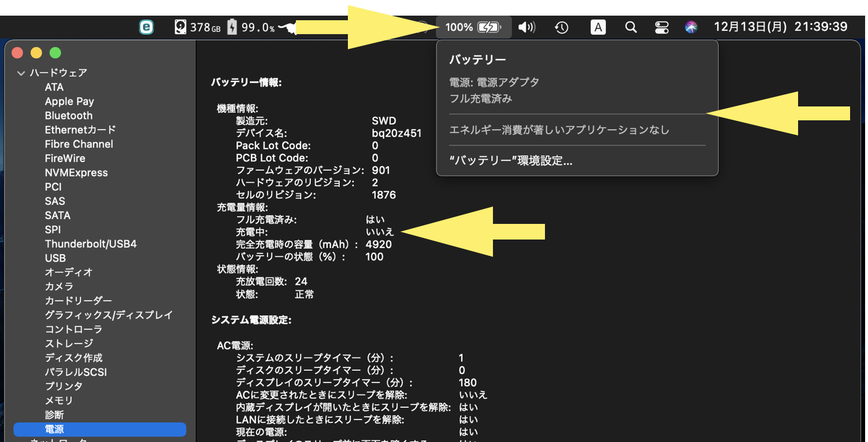Select 診断 in the sidebar

click(54, 415)
